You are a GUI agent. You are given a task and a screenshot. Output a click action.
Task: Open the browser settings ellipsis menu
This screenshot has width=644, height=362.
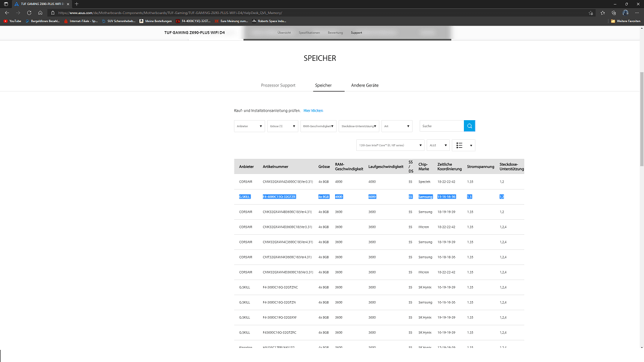(x=637, y=13)
